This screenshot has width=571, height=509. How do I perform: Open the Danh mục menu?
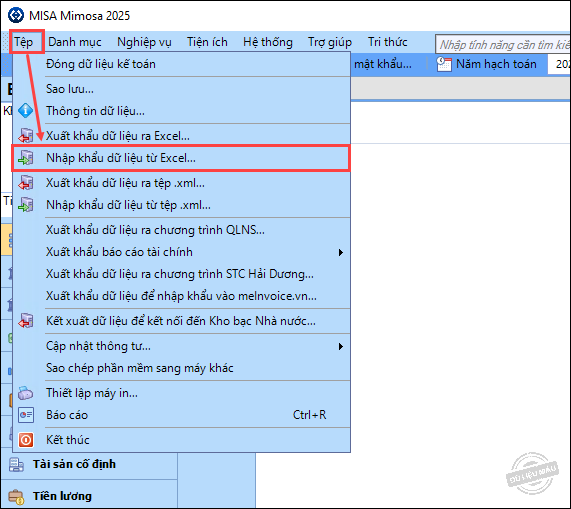[x=75, y=42]
